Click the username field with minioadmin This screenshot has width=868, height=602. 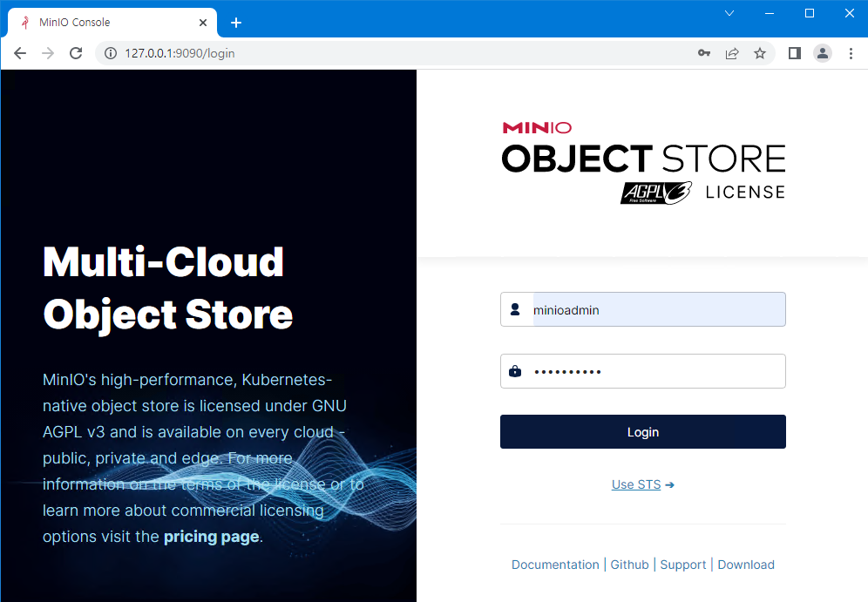click(642, 309)
